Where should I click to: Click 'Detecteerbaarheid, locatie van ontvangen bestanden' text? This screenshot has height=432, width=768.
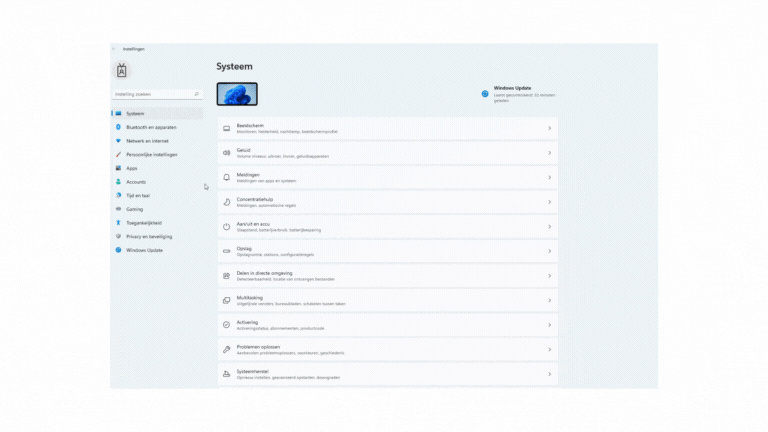pyautogui.click(x=286, y=279)
